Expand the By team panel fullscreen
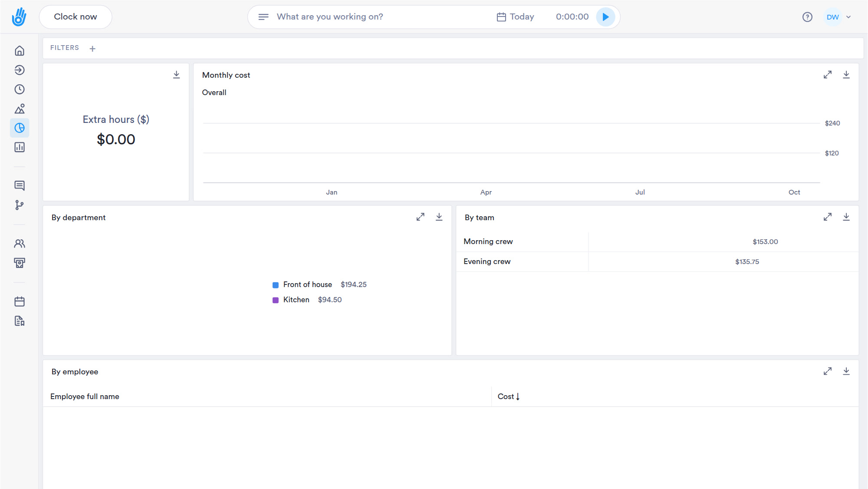The height and width of the screenshot is (489, 868). tap(828, 217)
